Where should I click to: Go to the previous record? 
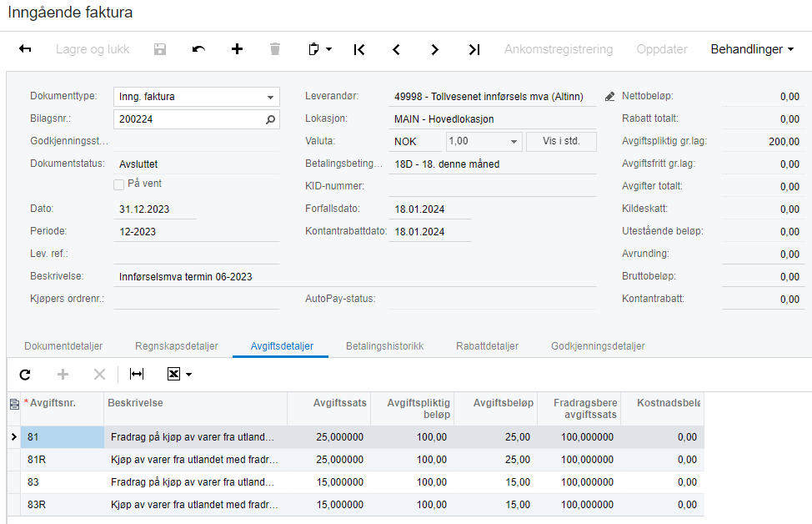coord(396,49)
